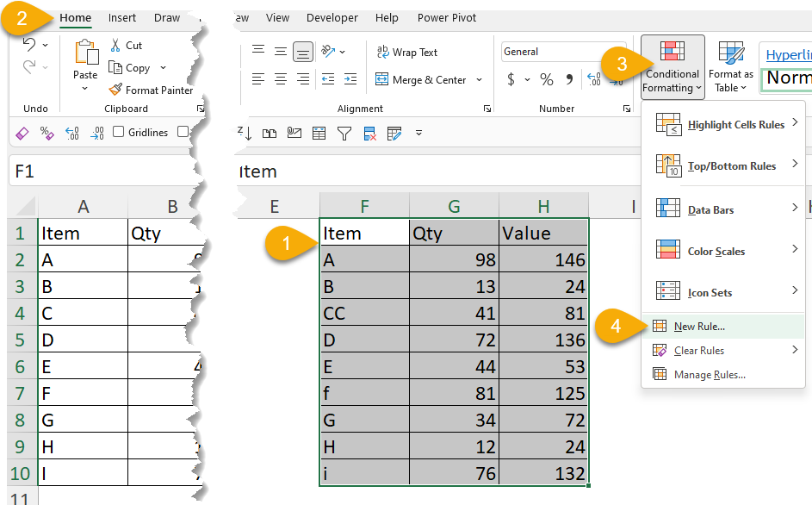Image resolution: width=812 pixels, height=505 pixels.
Task: Click the Conditional Formatting button
Action: 672,66
